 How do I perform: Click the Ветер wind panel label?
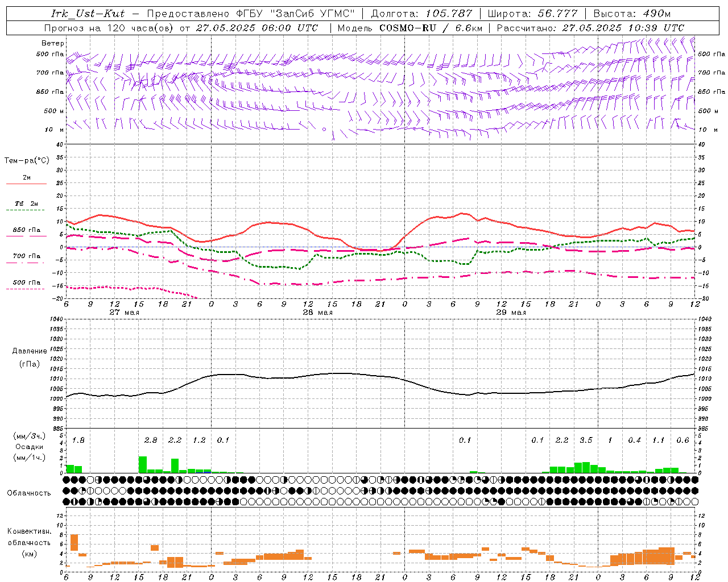(53, 43)
